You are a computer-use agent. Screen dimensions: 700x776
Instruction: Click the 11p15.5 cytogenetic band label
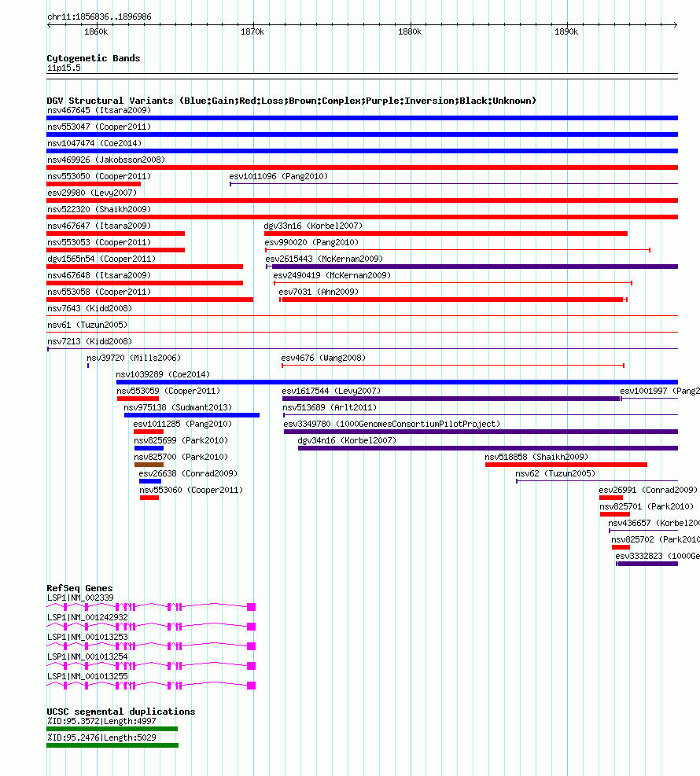[64, 68]
